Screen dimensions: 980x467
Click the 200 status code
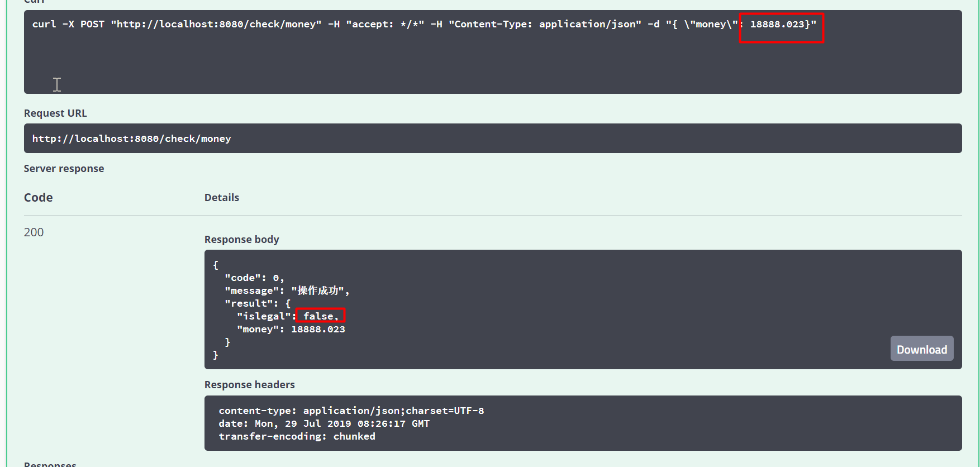[x=34, y=232]
